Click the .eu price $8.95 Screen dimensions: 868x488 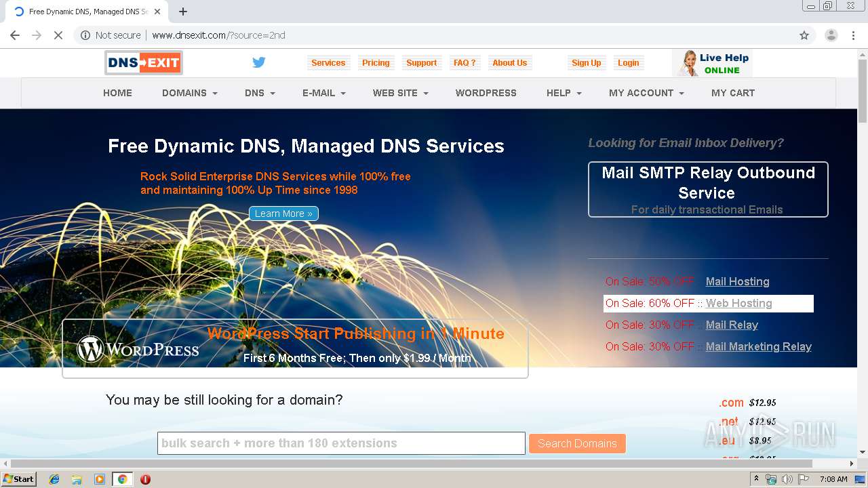760,441
